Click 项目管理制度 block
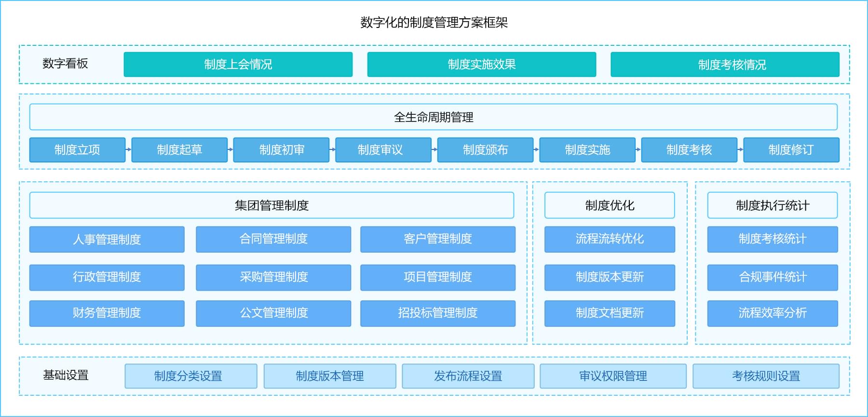868x417 pixels. 438,278
